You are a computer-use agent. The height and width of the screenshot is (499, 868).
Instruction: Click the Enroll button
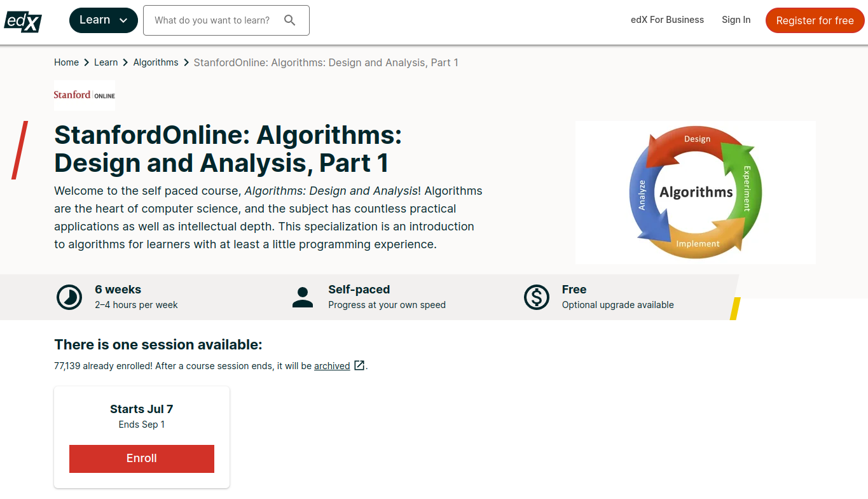tap(141, 458)
